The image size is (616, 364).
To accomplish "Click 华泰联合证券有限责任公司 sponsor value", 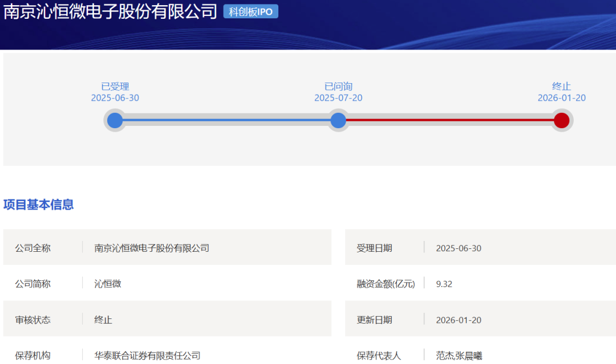I will (x=147, y=355).
